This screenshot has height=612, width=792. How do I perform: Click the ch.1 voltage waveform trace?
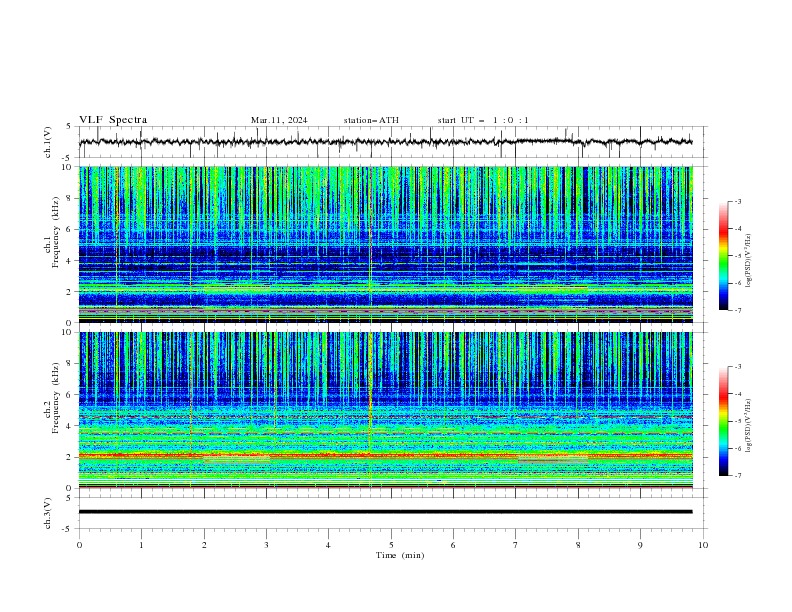pos(385,142)
